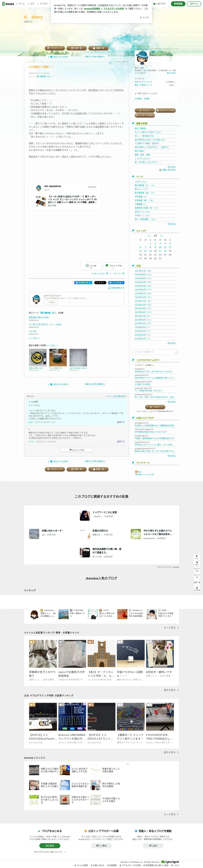Click the いいね smiley button
203x868 pixels.
point(91,266)
